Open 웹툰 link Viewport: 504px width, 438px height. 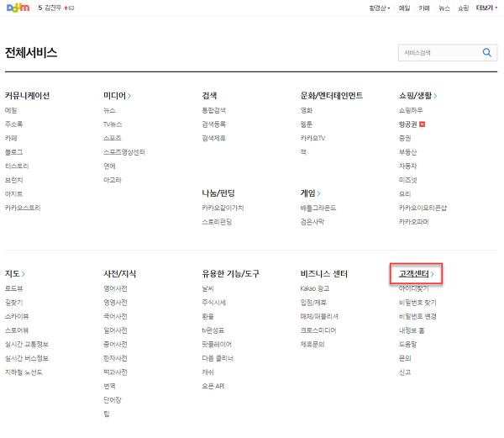[307, 124]
